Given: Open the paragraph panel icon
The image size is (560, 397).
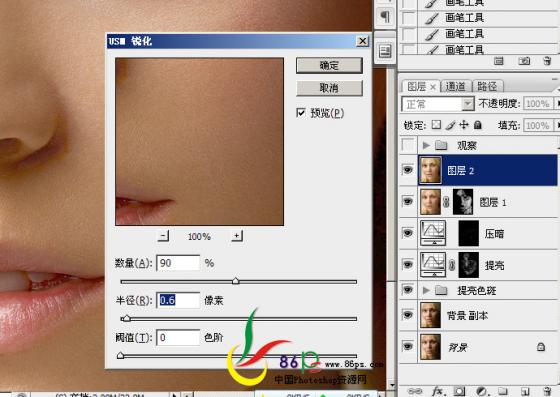Looking at the screenshot, I should [x=385, y=16].
